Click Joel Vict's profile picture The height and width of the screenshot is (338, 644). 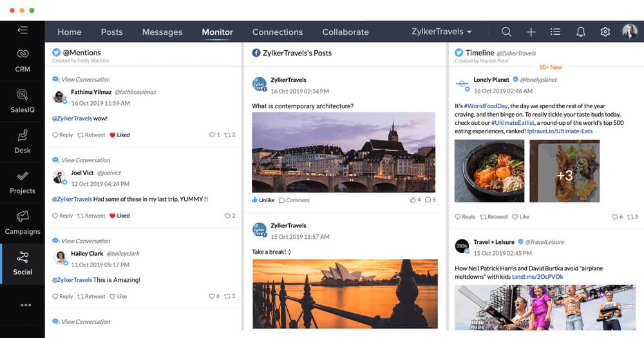click(60, 178)
